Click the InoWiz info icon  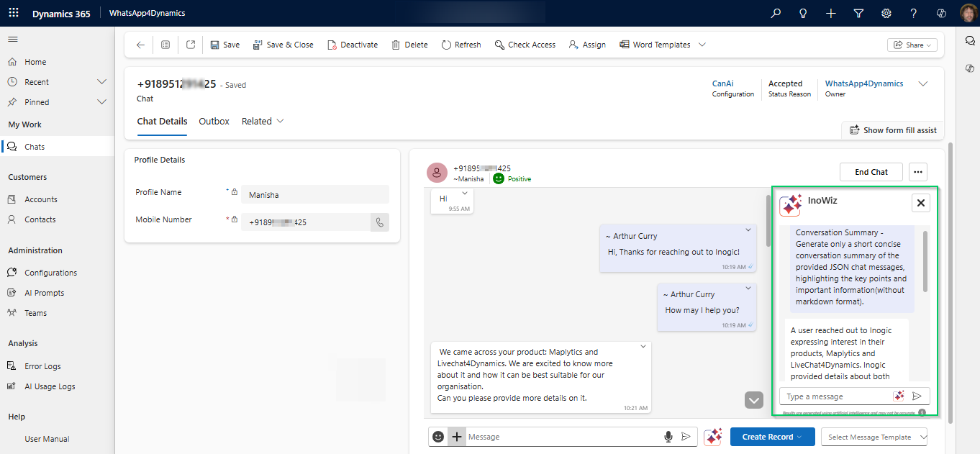(922, 413)
